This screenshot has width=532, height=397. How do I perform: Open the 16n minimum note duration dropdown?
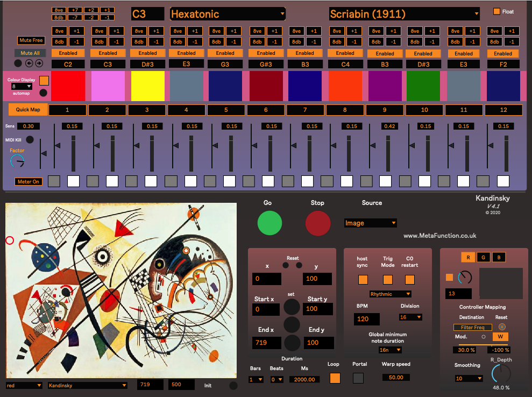click(390, 350)
